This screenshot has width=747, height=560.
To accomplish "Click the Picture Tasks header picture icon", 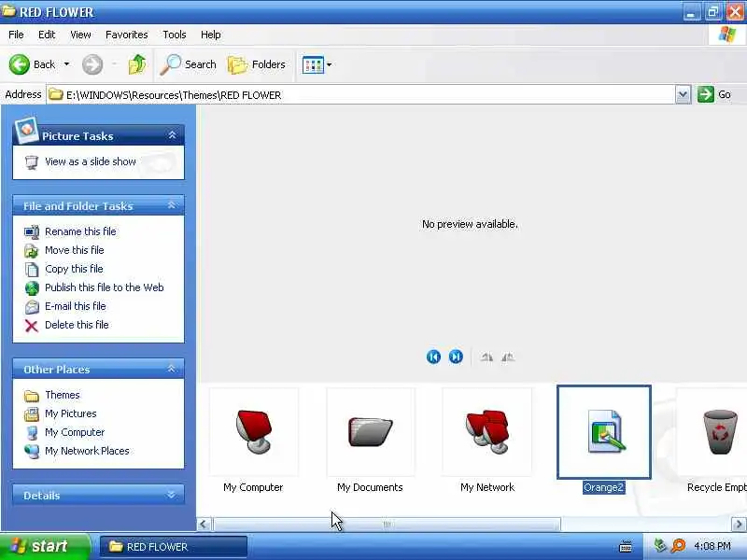I will tap(26, 130).
